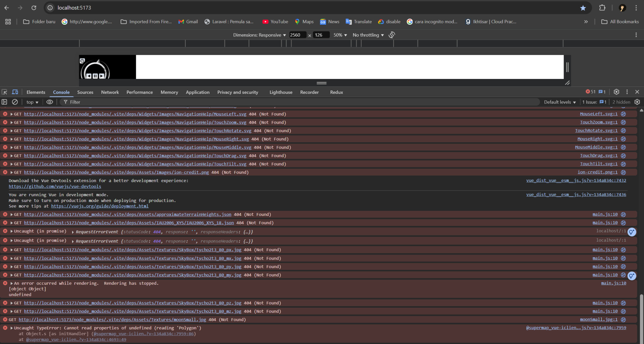Viewport: 644px width, 344px height.
Task: Open the All Bookmarks folder
Action: [x=620, y=22]
